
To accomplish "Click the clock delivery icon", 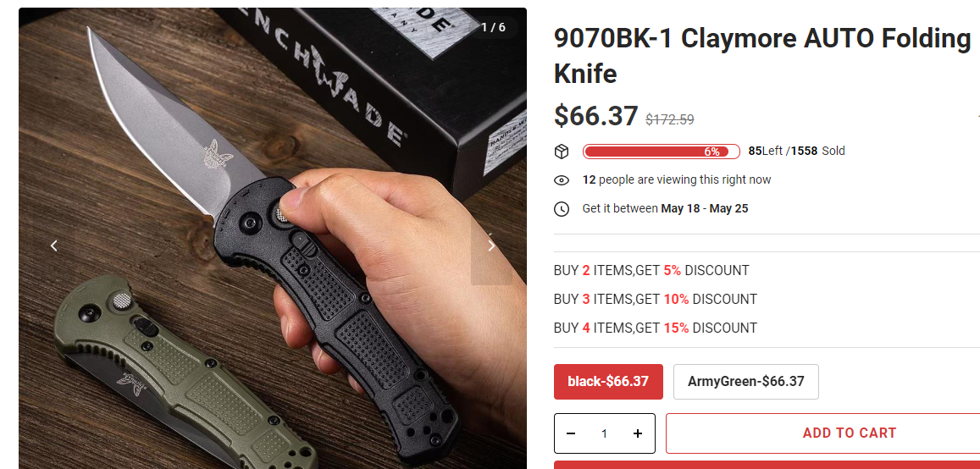I will click(562, 208).
